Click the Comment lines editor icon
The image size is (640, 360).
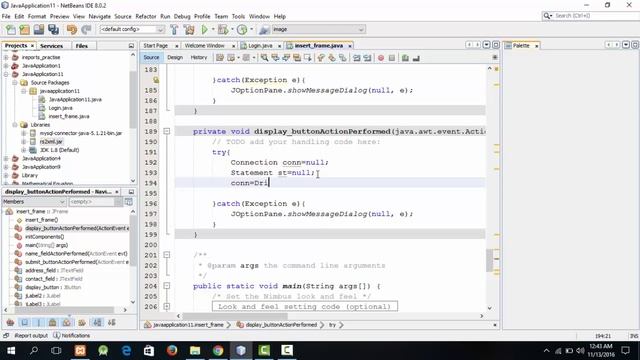[x=405, y=58]
